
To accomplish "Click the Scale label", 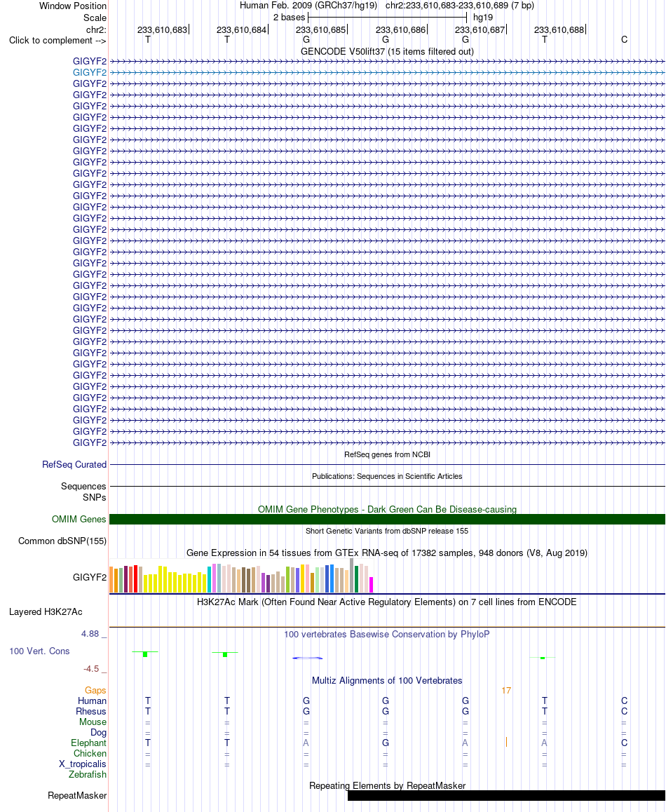I will 95,18.
